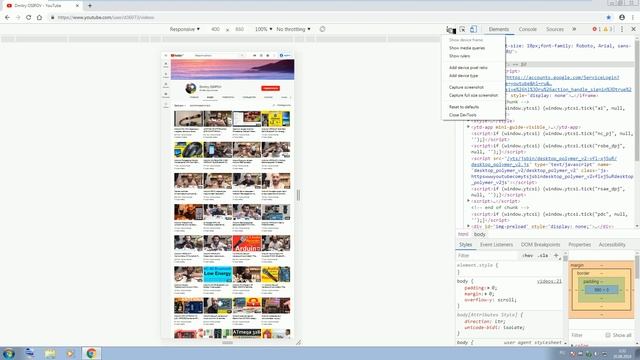The height and width of the screenshot is (360, 640).
Task: Click the Arduino video thumbnail
Action: click(247, 243)
